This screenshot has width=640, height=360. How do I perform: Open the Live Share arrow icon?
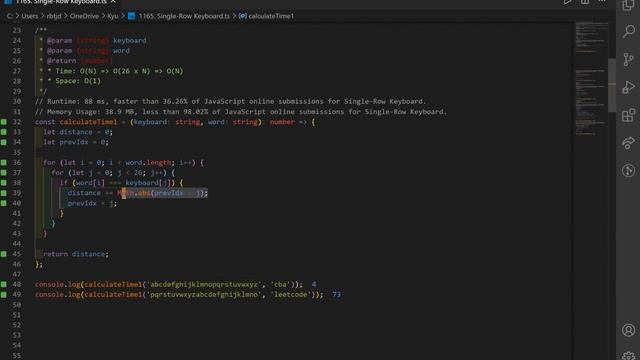(x=629, y=142)
